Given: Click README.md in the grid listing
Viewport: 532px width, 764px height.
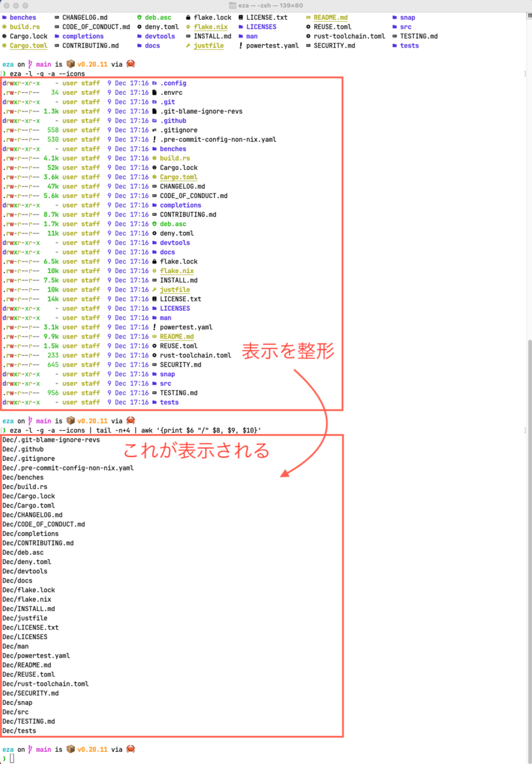Looking at the screenshot, I should click(330, 18).
